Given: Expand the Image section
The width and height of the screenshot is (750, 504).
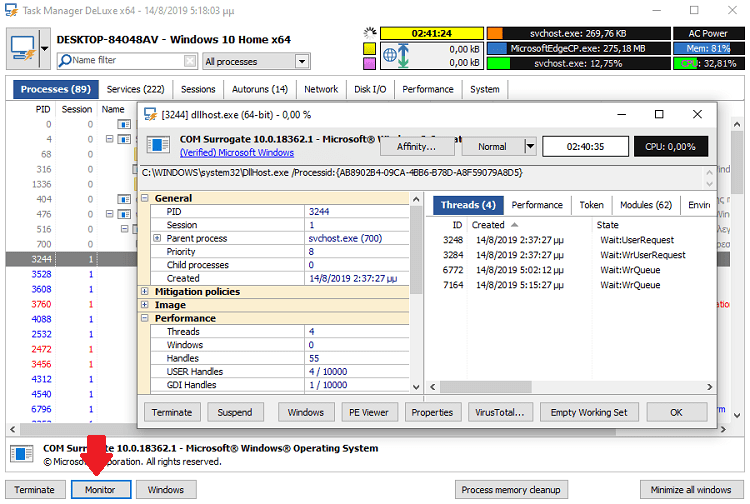Looking at the screenshot, I should pos(145,305).
